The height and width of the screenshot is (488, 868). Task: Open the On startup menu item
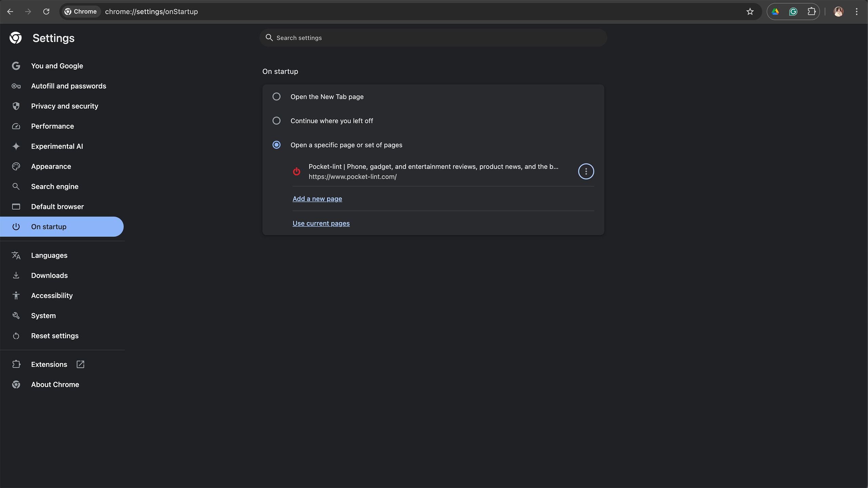click(48, 226)
